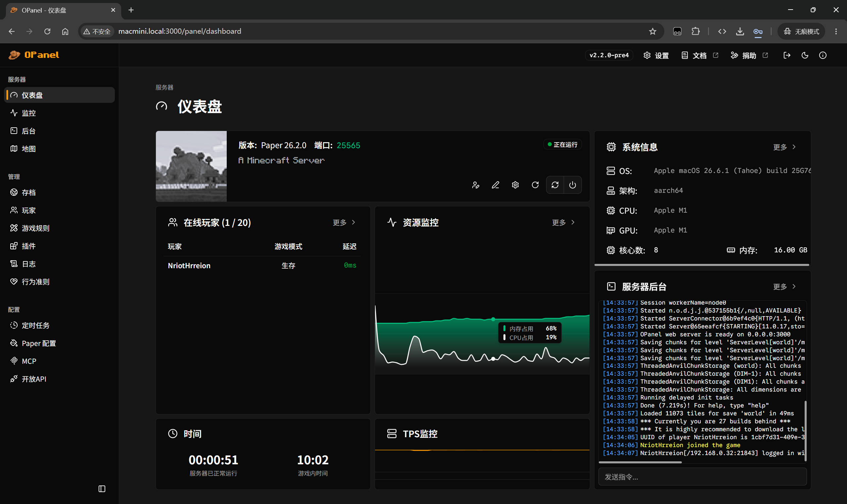This screenshot has height=504, width=847.
Task: Open 插件 in the sidebar
Action: (60, 246)
